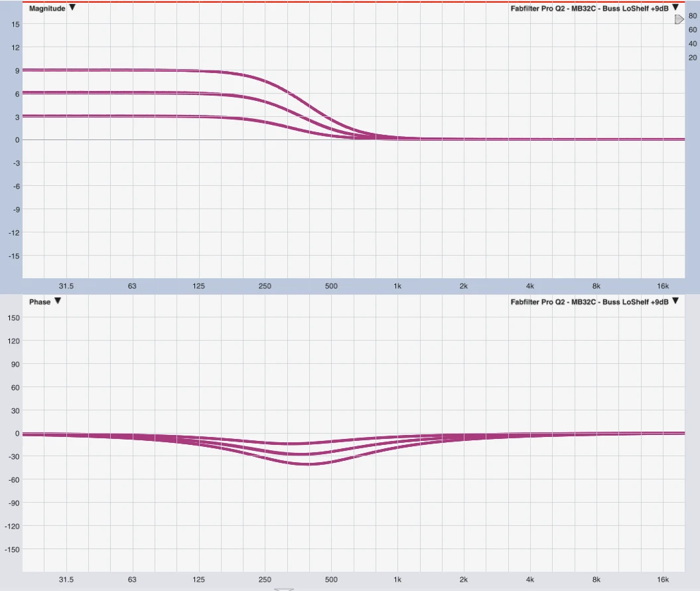Screen dimensions: 700x591
Task: Click the 15 dB label on Magnitude scale
Action: [x=15, y=25]
